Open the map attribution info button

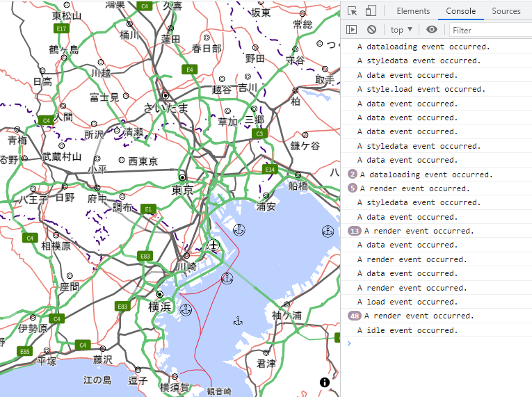324,382
